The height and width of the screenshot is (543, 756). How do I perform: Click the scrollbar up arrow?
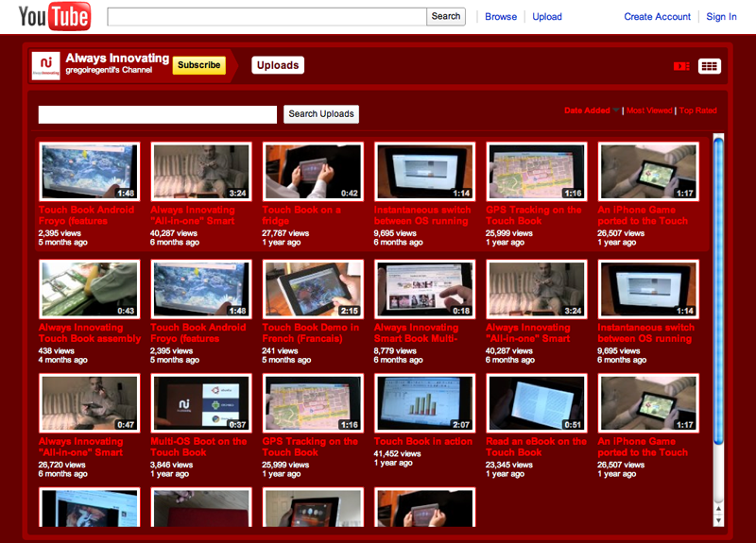tap(718, 509)
